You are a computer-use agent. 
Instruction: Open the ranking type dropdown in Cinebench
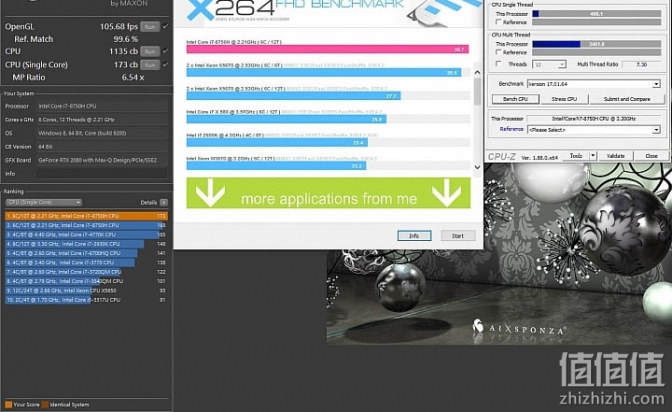click(43, 202)
